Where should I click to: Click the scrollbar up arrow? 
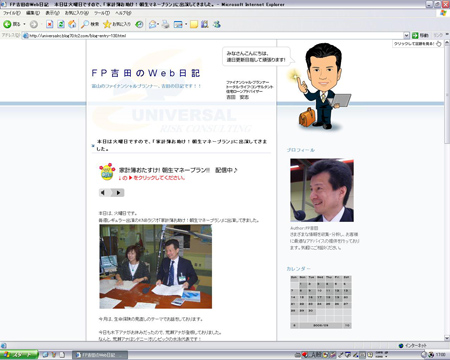(447, 42)
